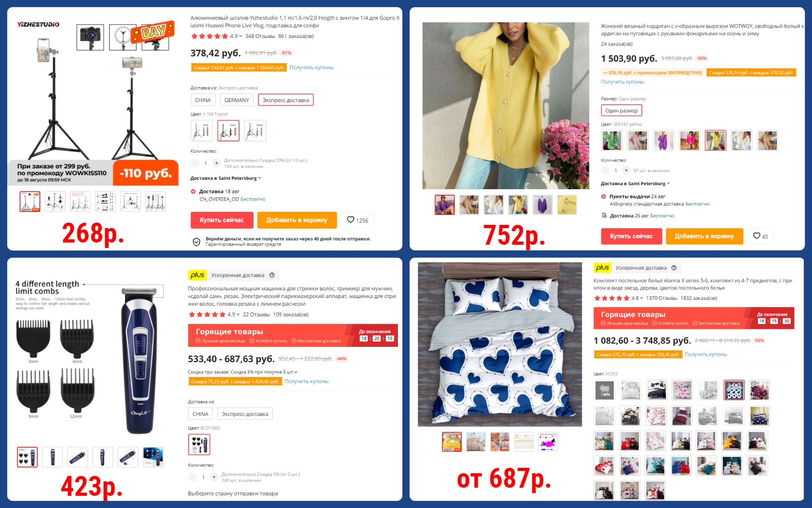Image resolution: width=812 pixels, height=508 pixels.
Task: Add tripod to cart with Добавить в корзину
Action: [x=297, y=220]
